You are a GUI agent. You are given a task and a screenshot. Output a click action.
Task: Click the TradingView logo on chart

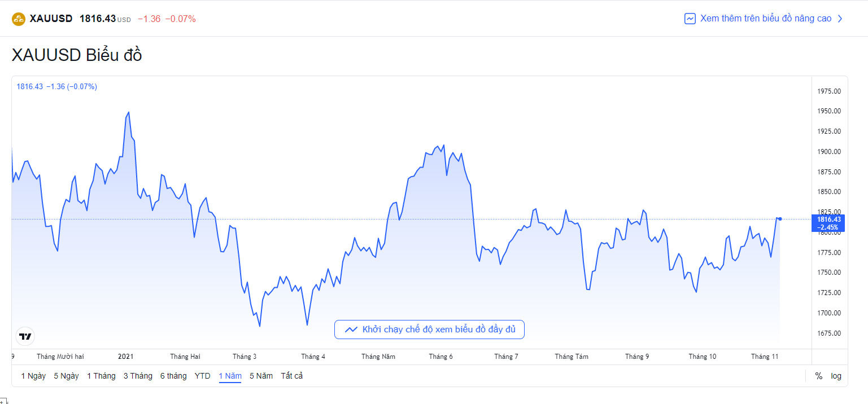pos(25,336)
